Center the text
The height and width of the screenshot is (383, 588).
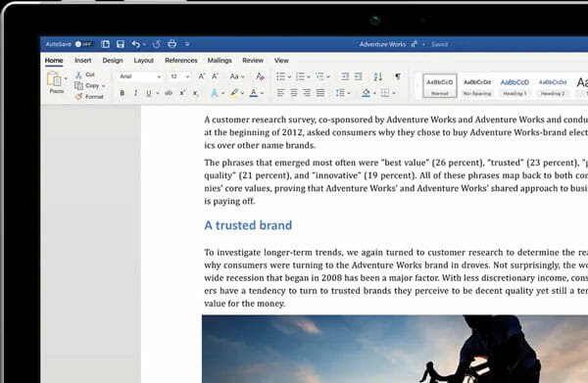(x=294, y=92)
